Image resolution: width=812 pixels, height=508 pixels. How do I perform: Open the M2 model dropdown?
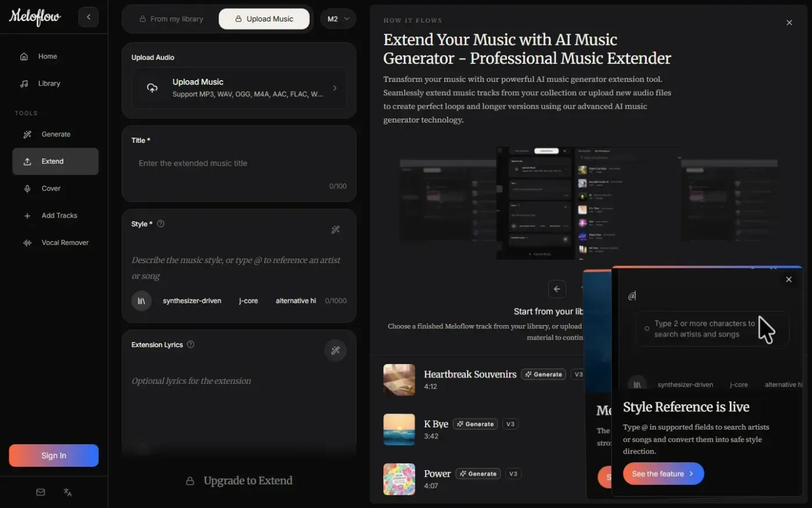(x=338, y=19)
